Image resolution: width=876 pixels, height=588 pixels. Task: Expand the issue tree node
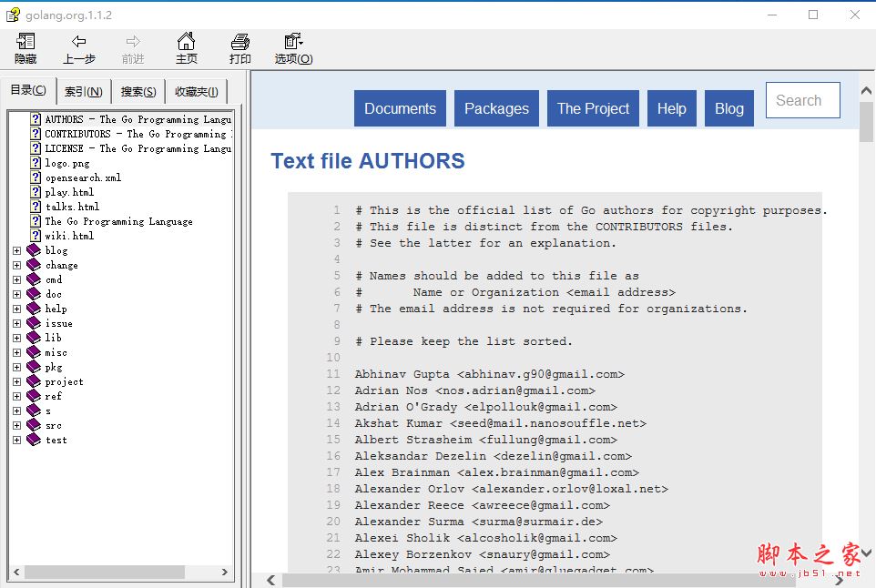pyautogui.click(x=16, y=323)
